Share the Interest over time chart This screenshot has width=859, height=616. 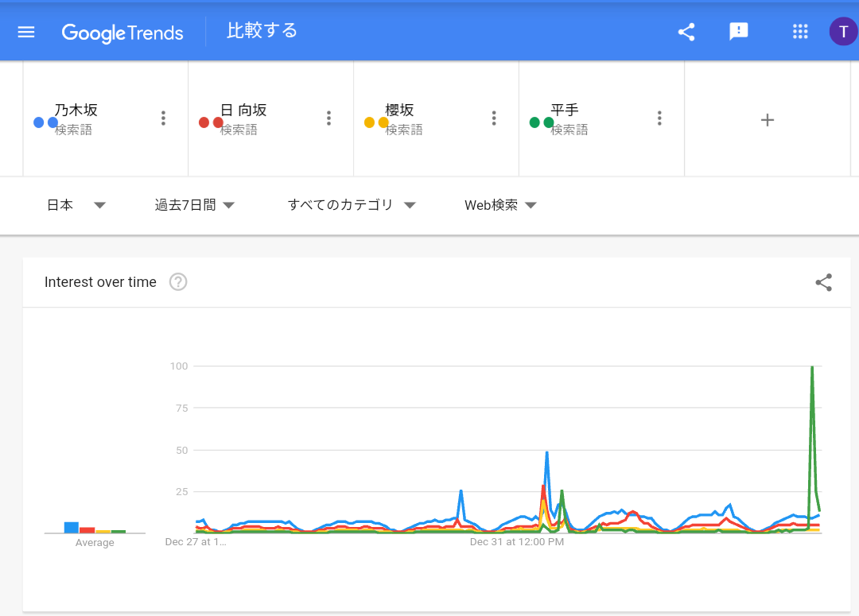[824, 282]
